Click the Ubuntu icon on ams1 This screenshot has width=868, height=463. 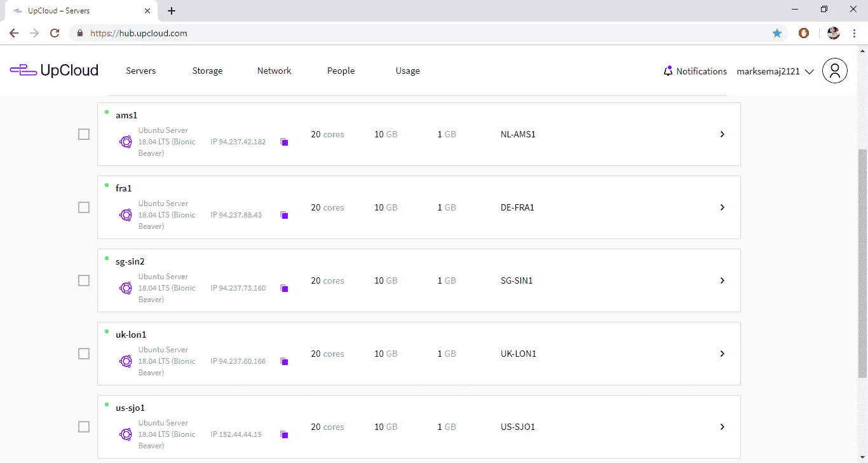[126, 142]
